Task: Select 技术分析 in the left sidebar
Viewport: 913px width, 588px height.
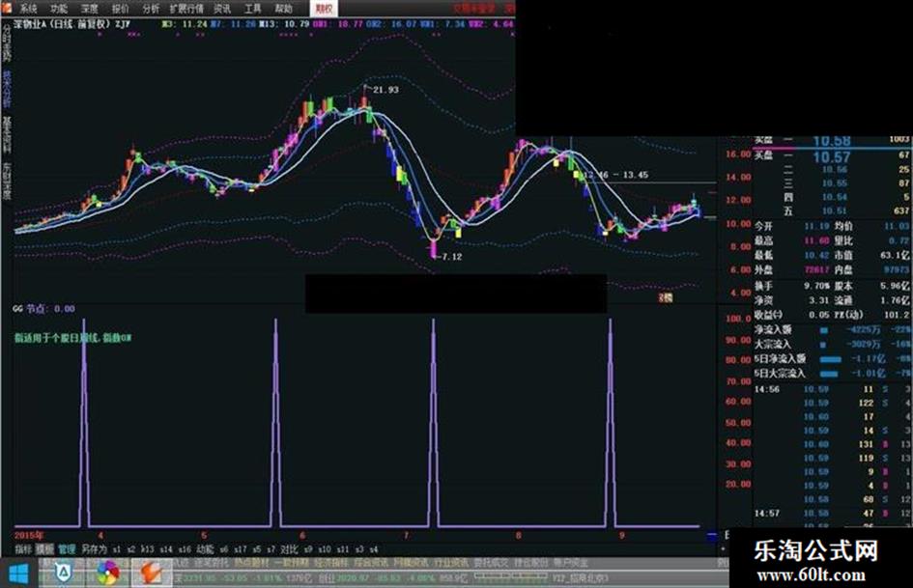Action: [7, 88]
